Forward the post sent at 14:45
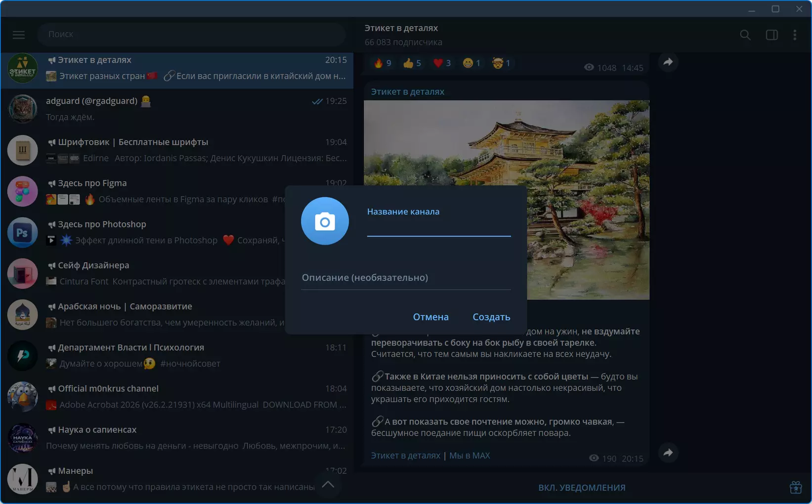The height and width of the screenshot is (504, 812). [668, 62]
